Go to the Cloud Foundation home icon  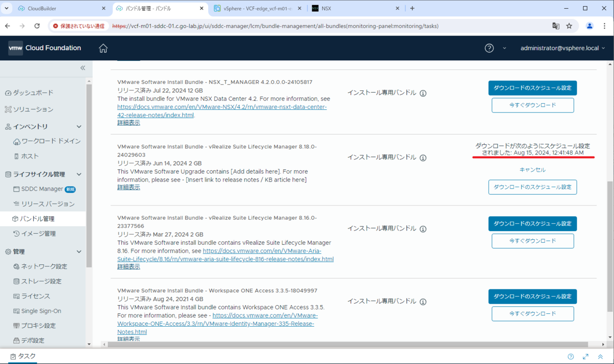[x=103, y=48]
